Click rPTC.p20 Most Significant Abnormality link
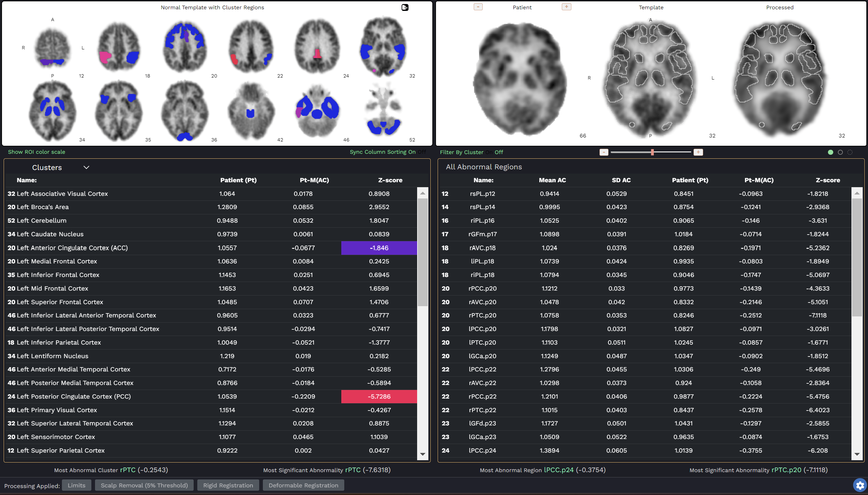The width and height of the screenshot is (868, 495). [x=786, y=470]
